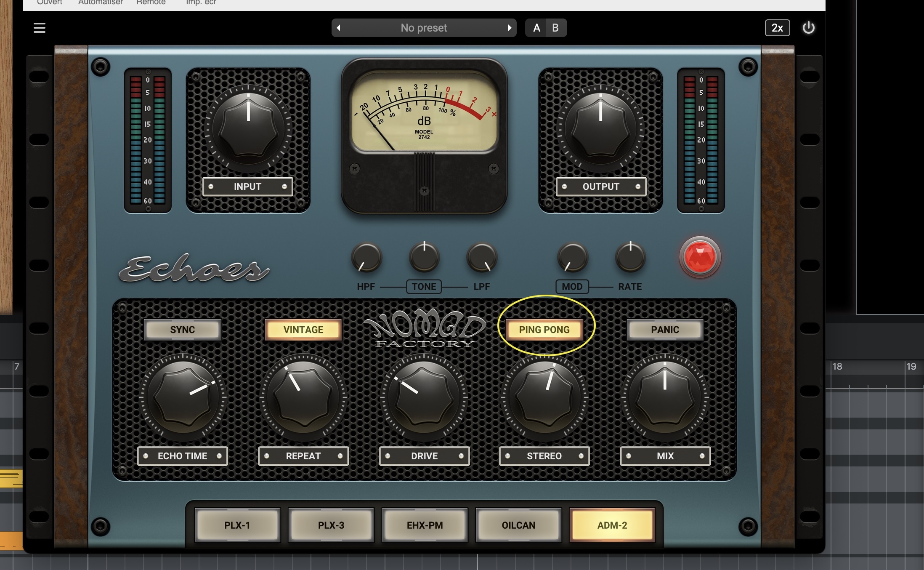Open the No preset selector

coord(424,28)
